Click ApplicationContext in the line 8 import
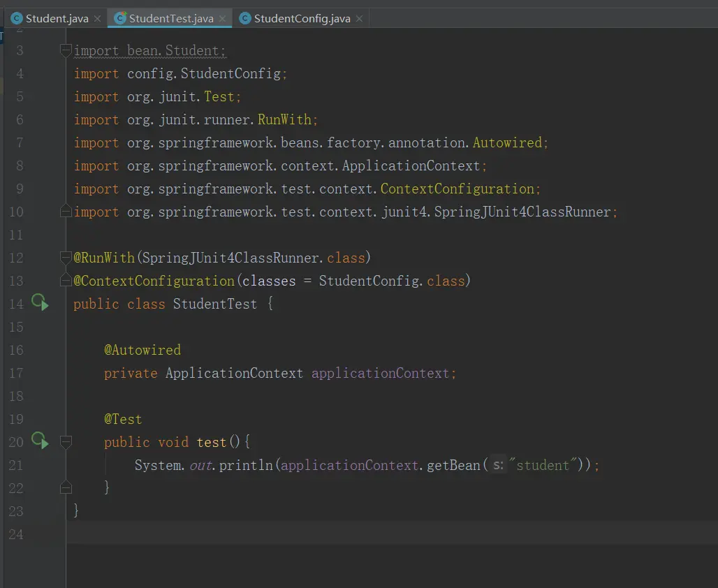The image size is (718, 588). (411, 166)
